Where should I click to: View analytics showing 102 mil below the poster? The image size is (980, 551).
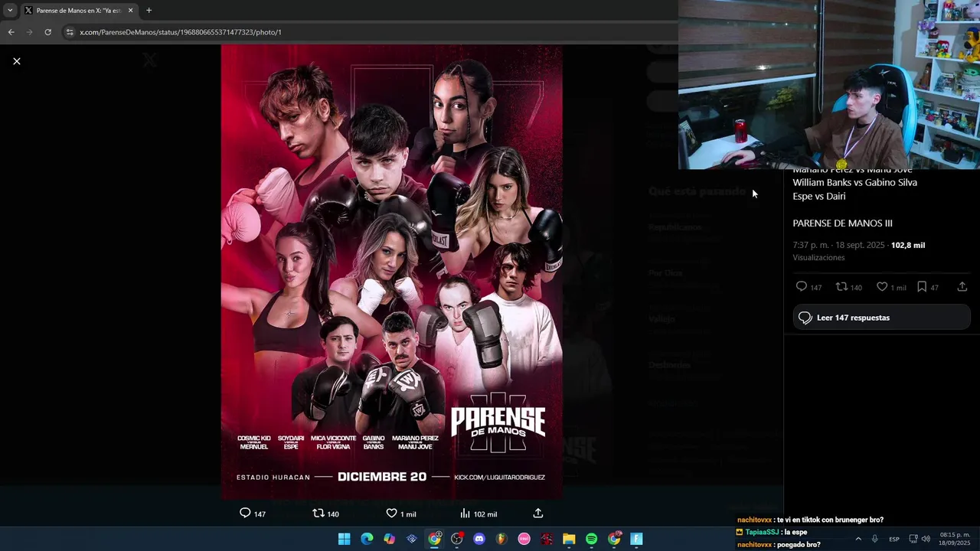point(478,514)
